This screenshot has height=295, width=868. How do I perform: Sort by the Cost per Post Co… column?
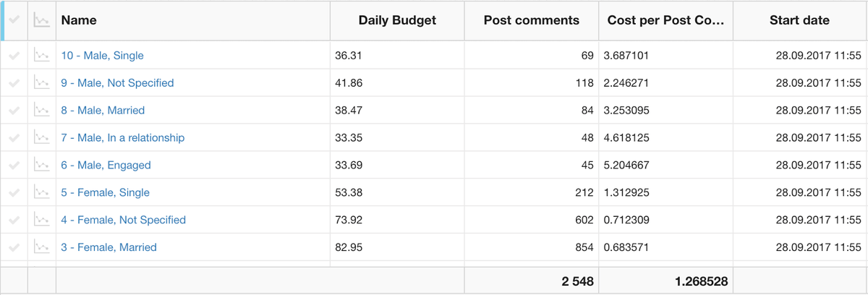click(x=665, y=20)
